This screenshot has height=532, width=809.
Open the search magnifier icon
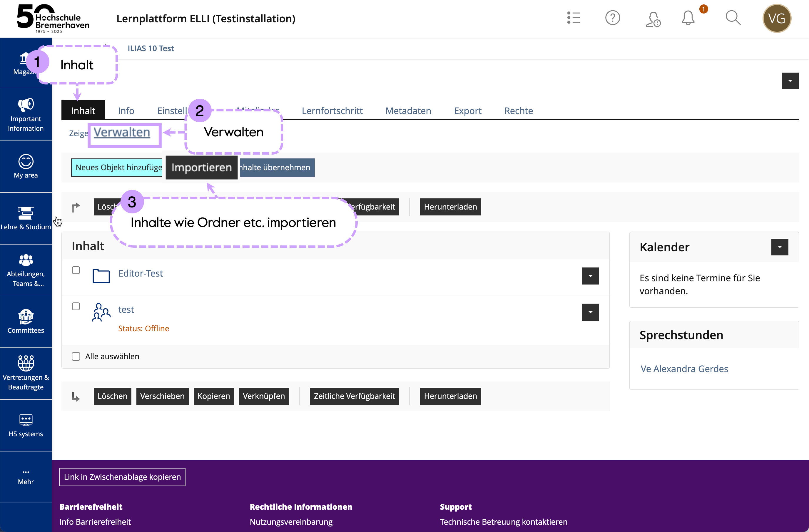click(x=733, y=18)
